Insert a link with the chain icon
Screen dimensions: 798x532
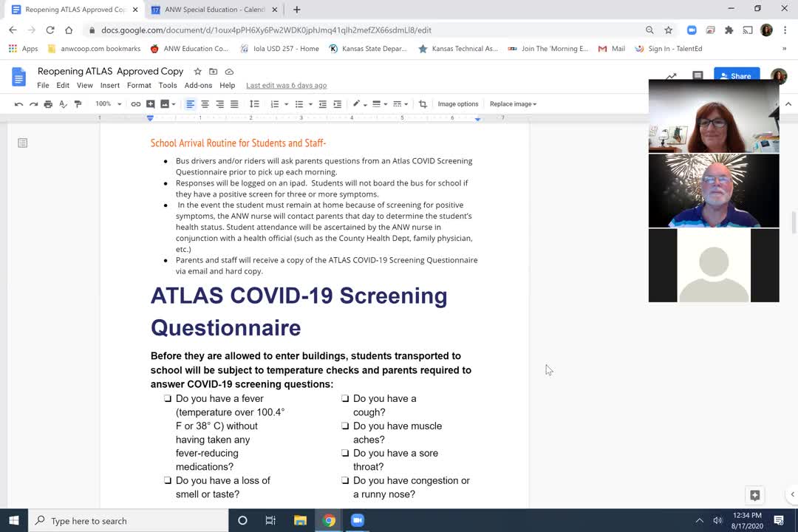[x=135, y=104]
